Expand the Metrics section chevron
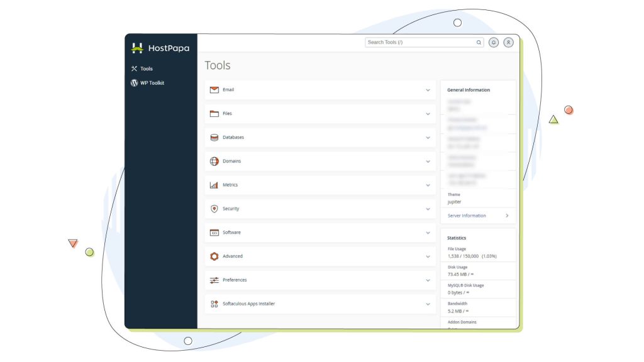The width and height of the screenshot is (644, 362). point(428,185)
